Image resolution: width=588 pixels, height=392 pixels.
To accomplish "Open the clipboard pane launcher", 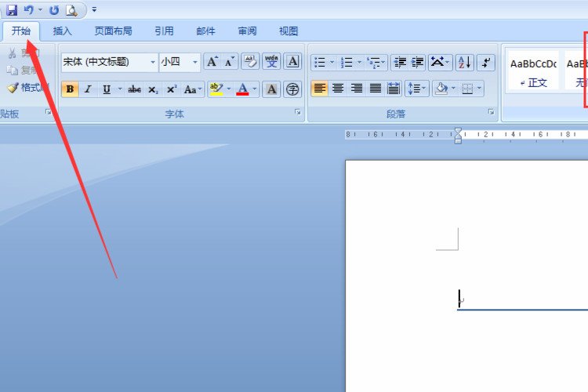I will (49, 112).
